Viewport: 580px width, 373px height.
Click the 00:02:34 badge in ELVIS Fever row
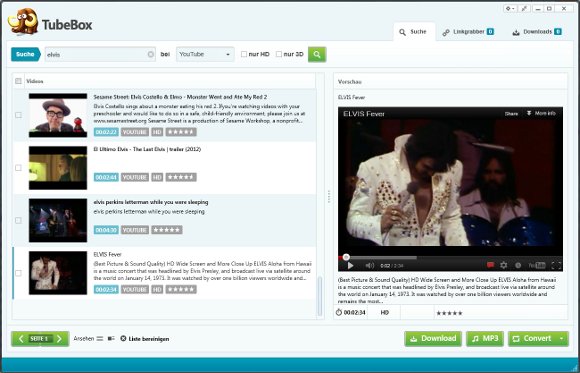point(106,289)
